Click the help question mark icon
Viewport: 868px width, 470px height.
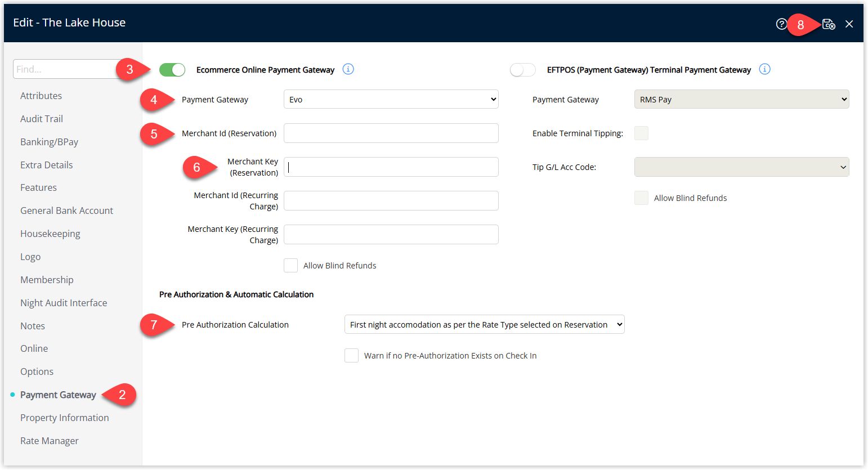781,24
